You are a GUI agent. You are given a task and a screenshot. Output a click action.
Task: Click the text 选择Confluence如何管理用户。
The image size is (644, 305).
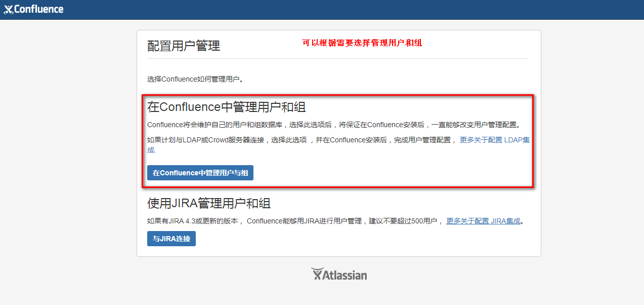click(x=195, y=79)
